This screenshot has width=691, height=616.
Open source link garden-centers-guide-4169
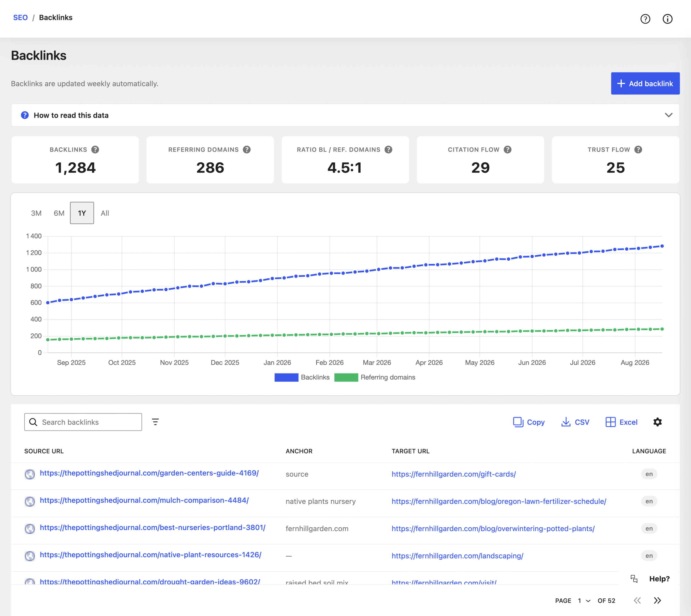coord(149,473)
